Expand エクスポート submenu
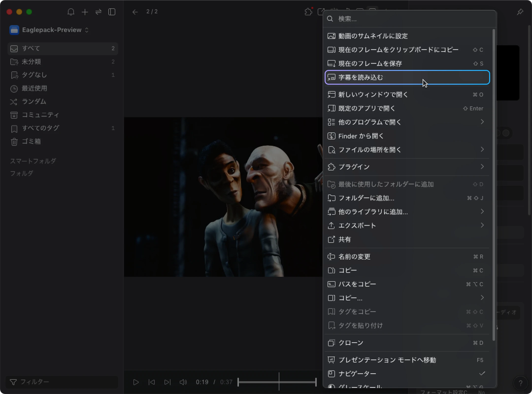 click(x=407, y=226)
